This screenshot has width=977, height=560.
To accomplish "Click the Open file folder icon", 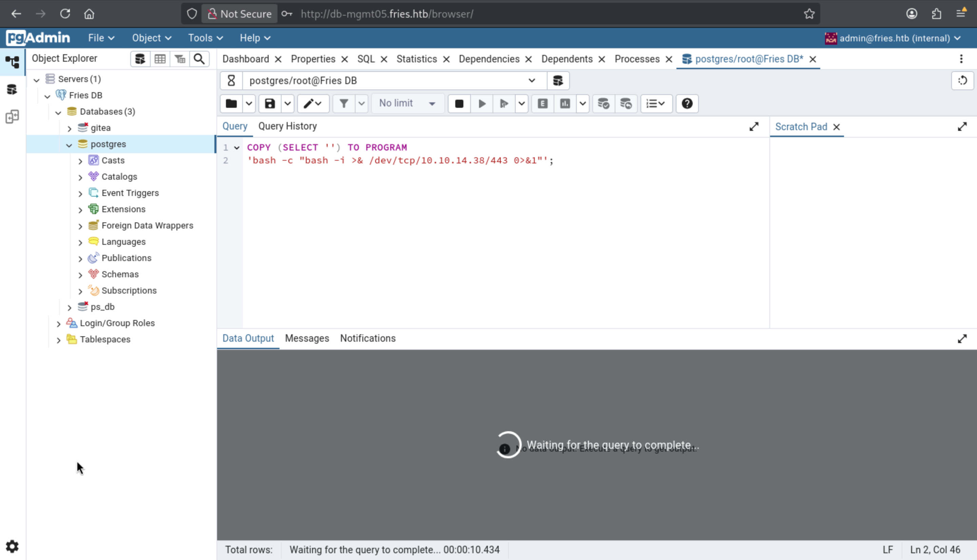I will click(x=231, y=103).
